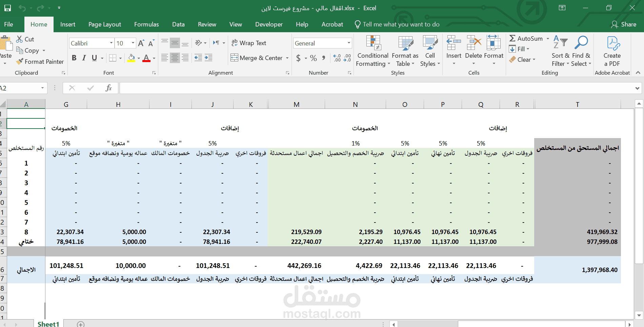This screenshot has height=327, width=644.
Task: Apply Accounting Number Format dollar sign
Action: point(298,58)
